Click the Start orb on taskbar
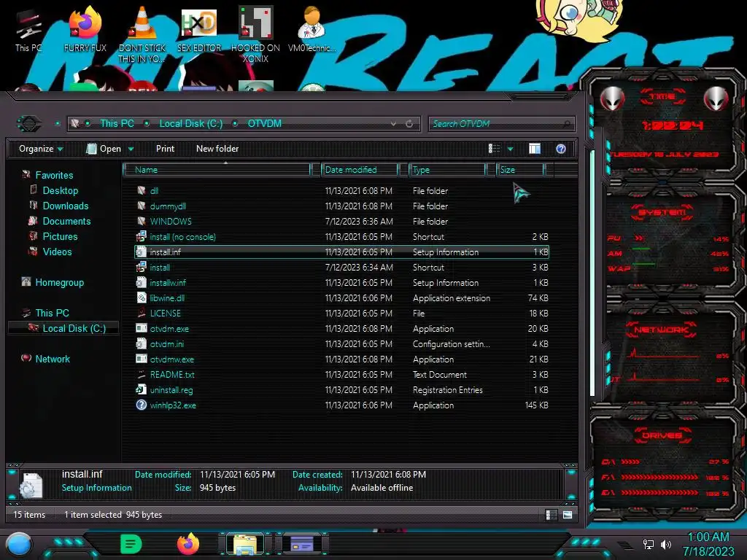This screenshot has width=747, height=560. [19, 544]
